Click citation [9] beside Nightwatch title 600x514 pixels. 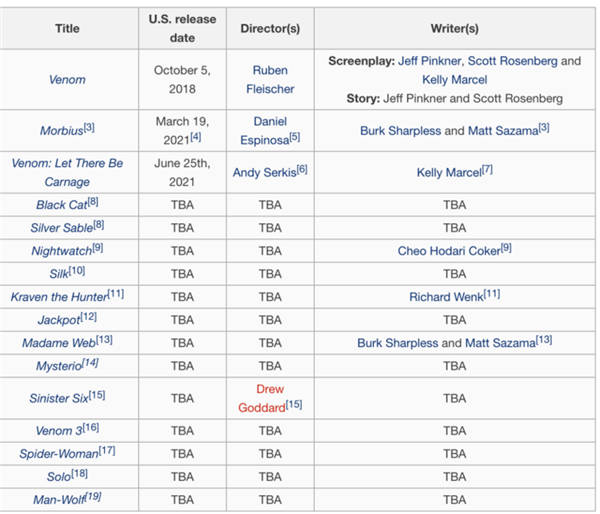click(98, 247)
